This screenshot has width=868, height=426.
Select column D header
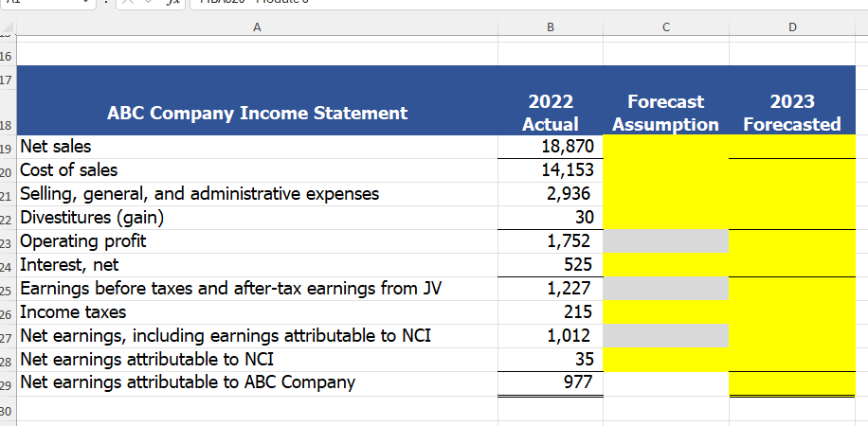tap(792, 27)
